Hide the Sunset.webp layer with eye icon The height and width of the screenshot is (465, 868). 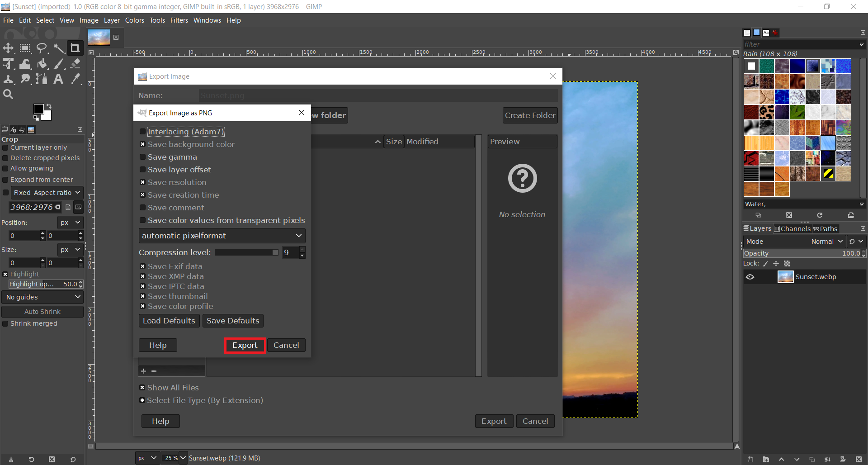[750, 277]
